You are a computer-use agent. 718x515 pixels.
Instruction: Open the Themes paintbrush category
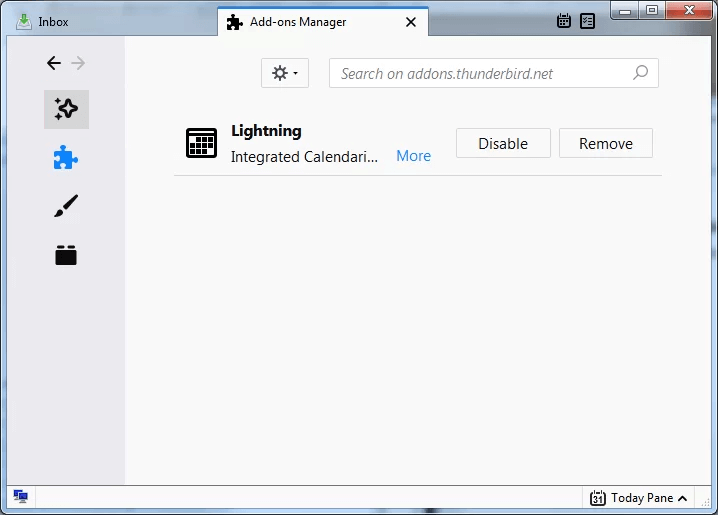point(66,206)
